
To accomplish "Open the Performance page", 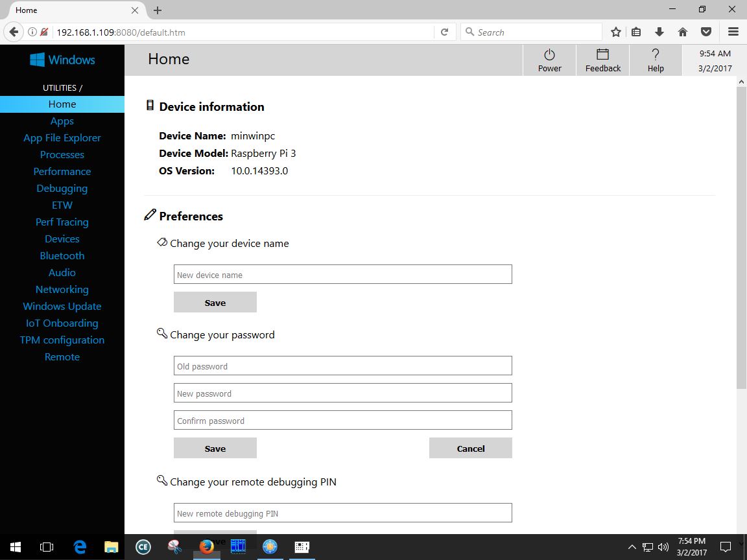I will pyautogui.click(x=62, y=171).
